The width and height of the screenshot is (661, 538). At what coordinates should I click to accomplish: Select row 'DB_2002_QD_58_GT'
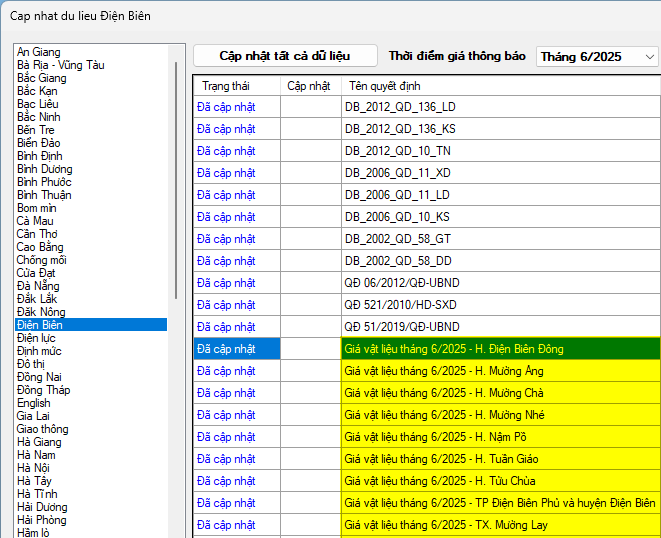[427, 239]
